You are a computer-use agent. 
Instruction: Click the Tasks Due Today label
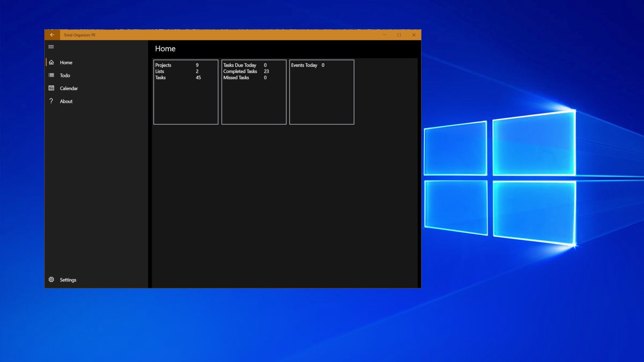pyautogui.click(x=240, y=65)
